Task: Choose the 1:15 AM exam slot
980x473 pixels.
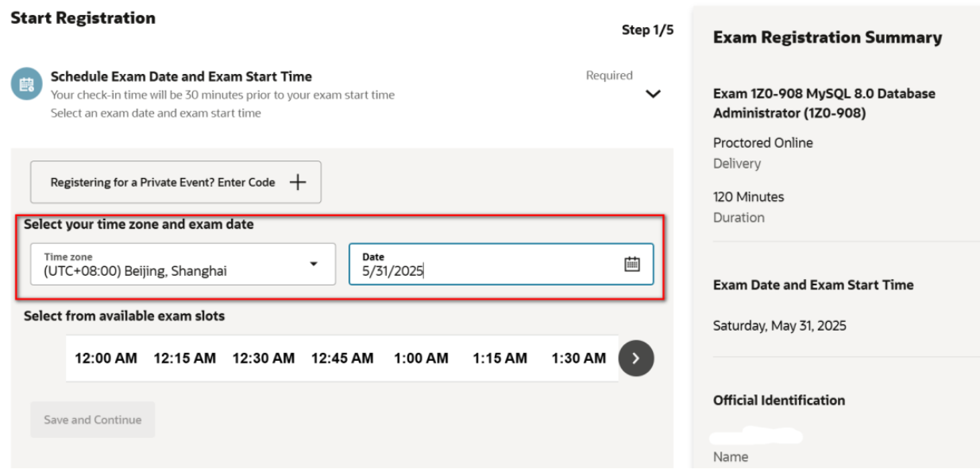Action: click(500, 359)
